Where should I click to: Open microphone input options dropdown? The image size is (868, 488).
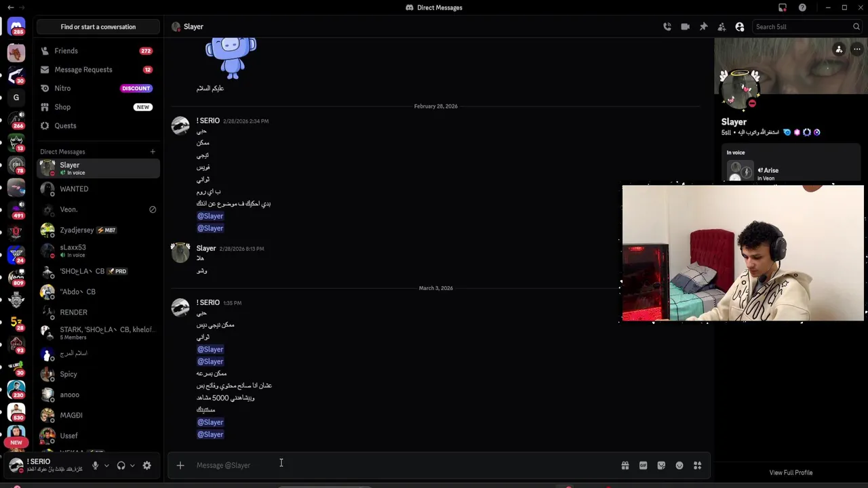pos(106,466)
